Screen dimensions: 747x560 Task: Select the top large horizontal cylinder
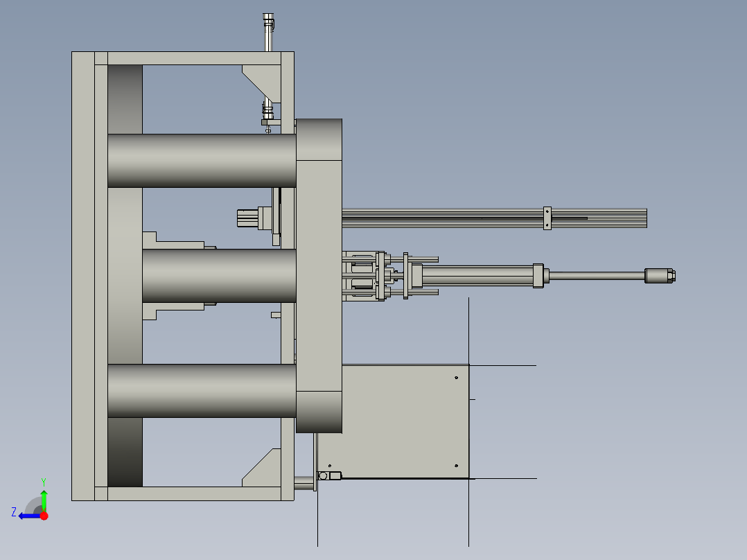202,161
